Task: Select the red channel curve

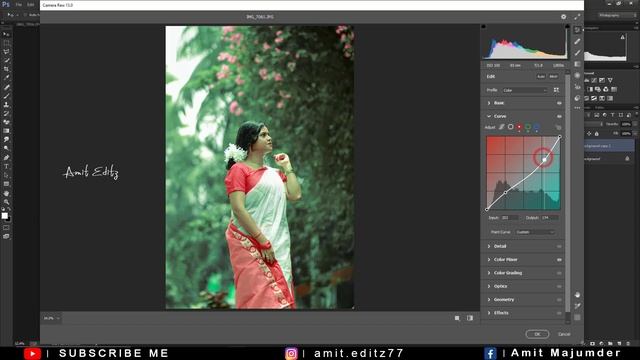Action: (519, 127)
